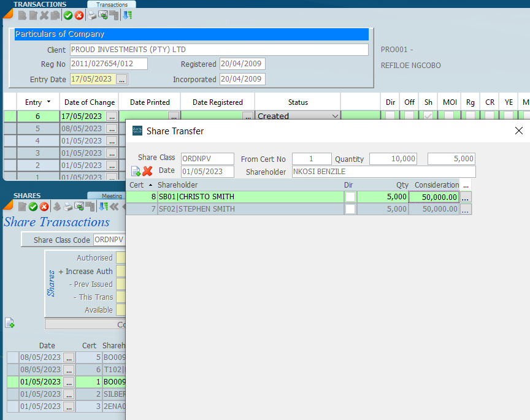
Task: Open the Entry column sort dropdown arrow
Action: (x=48, y=102)
